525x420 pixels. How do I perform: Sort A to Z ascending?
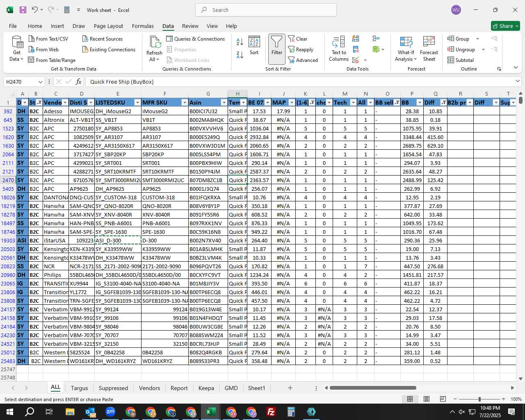click(x=240, y=41)
